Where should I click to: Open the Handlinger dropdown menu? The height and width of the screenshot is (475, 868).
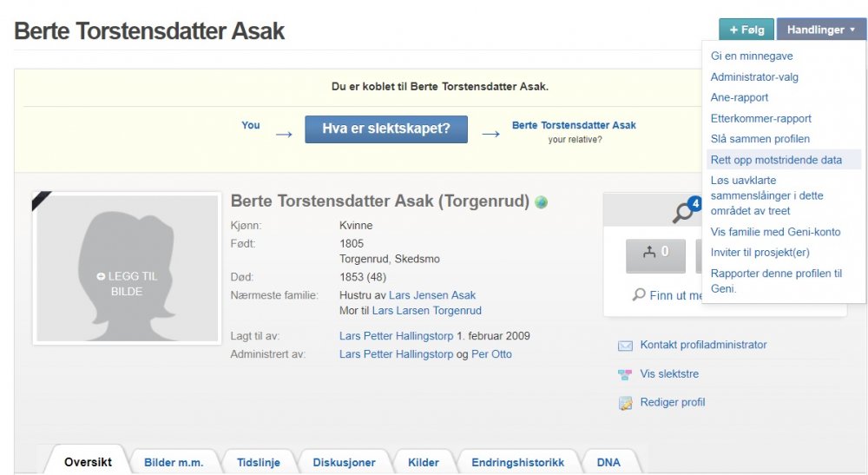(x=820, y=30)
